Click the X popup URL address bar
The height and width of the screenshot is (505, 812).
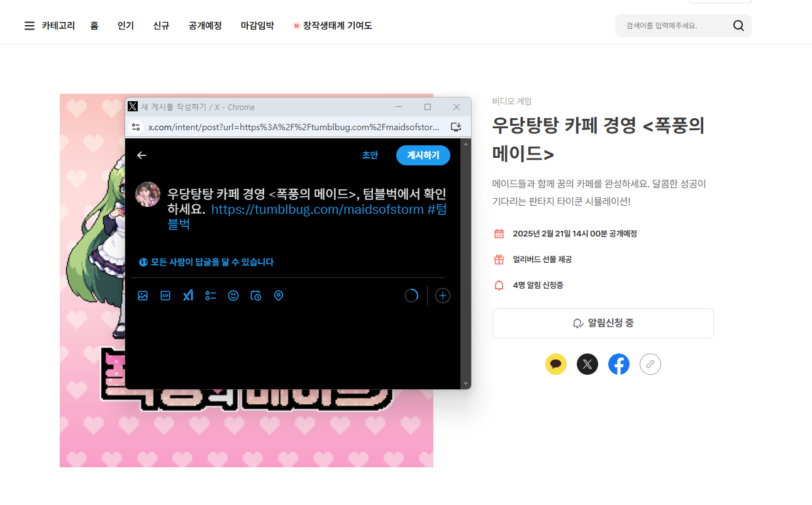pos(294,127)
